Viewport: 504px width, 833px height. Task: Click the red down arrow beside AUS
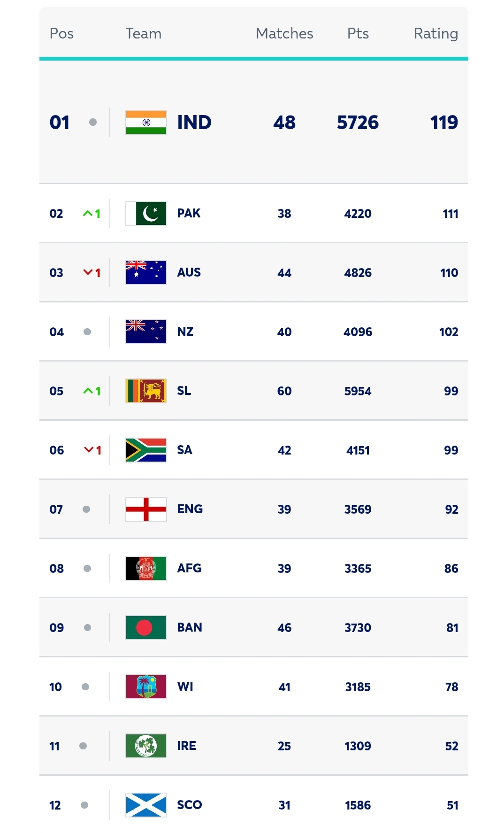point(88,272)
